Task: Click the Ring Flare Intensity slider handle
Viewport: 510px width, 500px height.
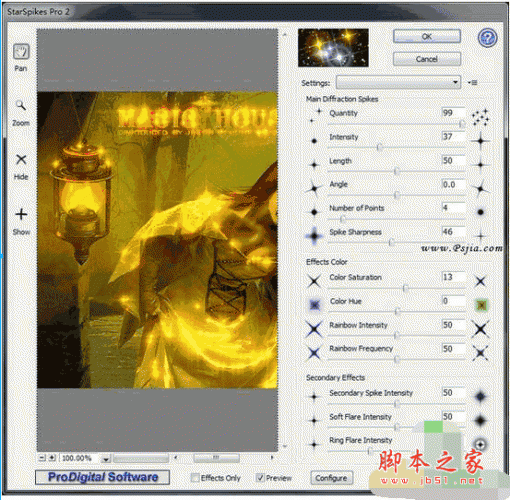Action: (x=370, y=451)
